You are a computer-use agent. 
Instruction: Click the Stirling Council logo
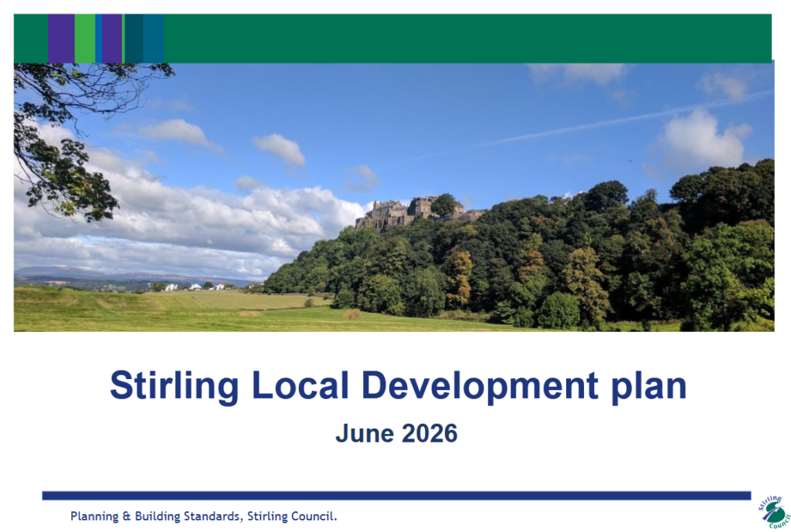coord(774,512)
